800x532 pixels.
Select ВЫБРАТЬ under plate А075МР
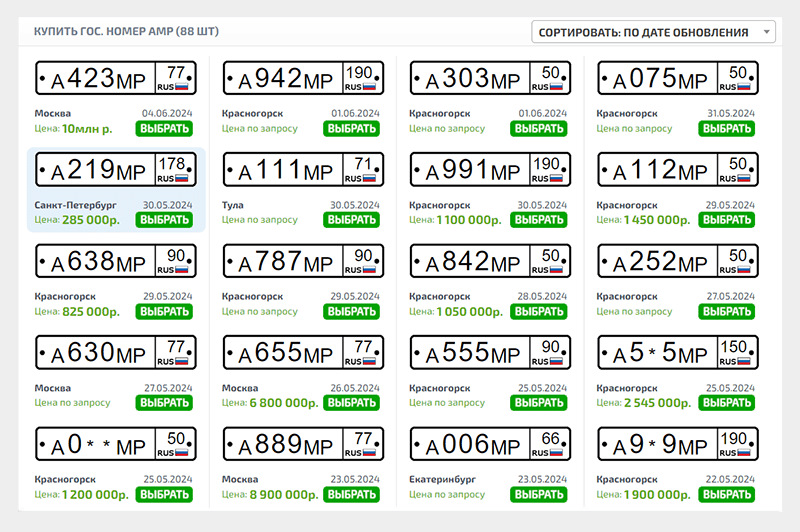pyautogui.click(x=727, y=129)
